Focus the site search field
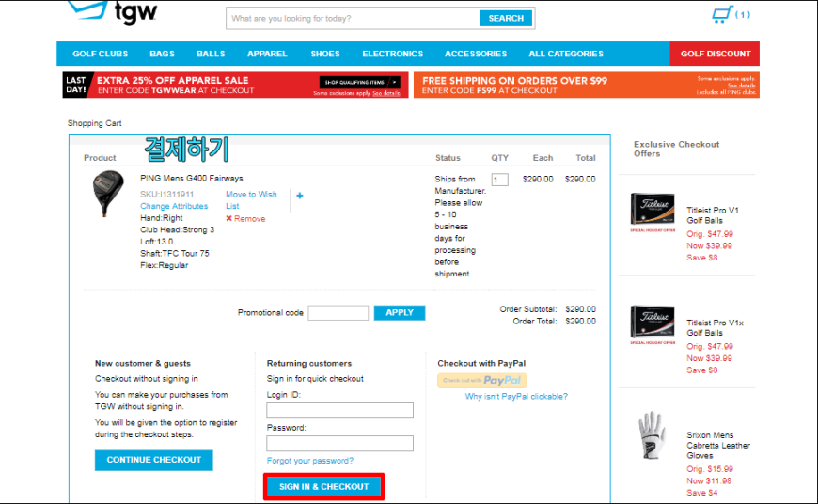Image resolution: width=818 pixels, height=504 pixels. coord(353,18)
